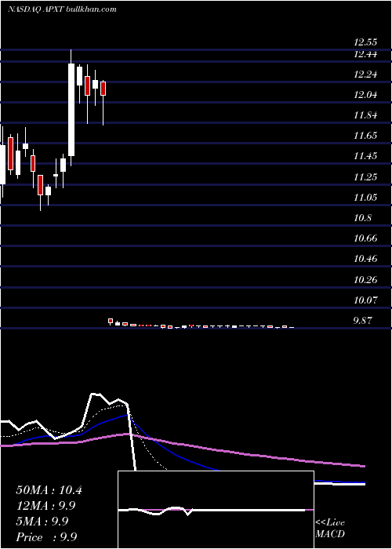
Task: Click the 11.25 price axis label
Action: pyautogui.click(x=365, y=176)
